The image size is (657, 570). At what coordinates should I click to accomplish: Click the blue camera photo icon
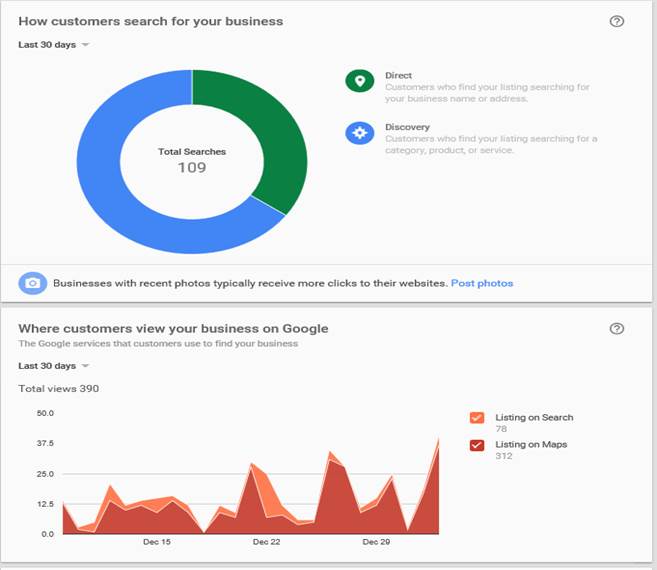coord(33,283)
